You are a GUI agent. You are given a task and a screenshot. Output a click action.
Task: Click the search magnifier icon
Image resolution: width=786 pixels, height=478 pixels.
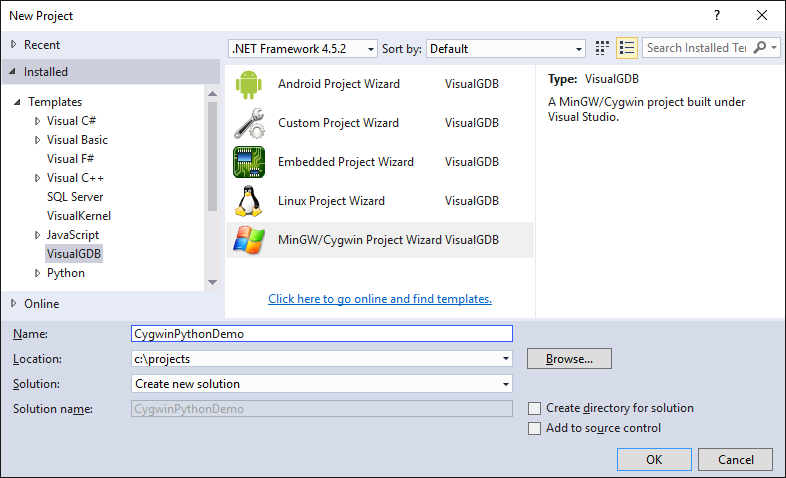(760, 48)
